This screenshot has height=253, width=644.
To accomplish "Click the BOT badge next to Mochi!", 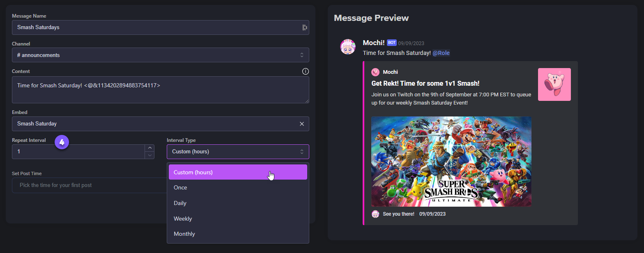I will pyautogui.click(x=391, y=43).
